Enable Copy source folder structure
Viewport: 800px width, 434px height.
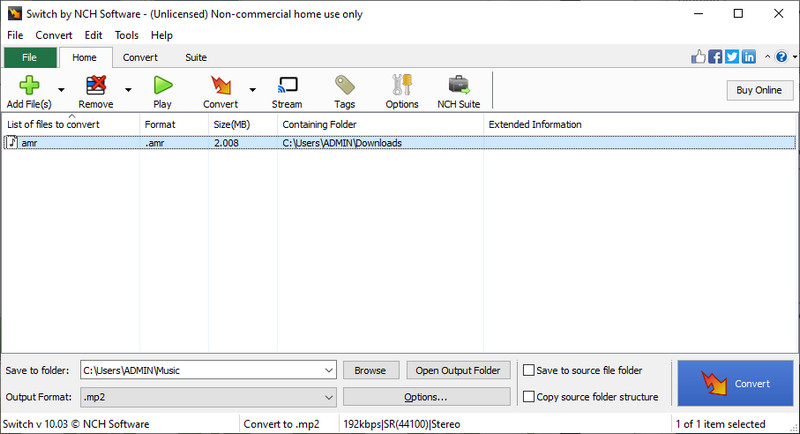point(529,396)
